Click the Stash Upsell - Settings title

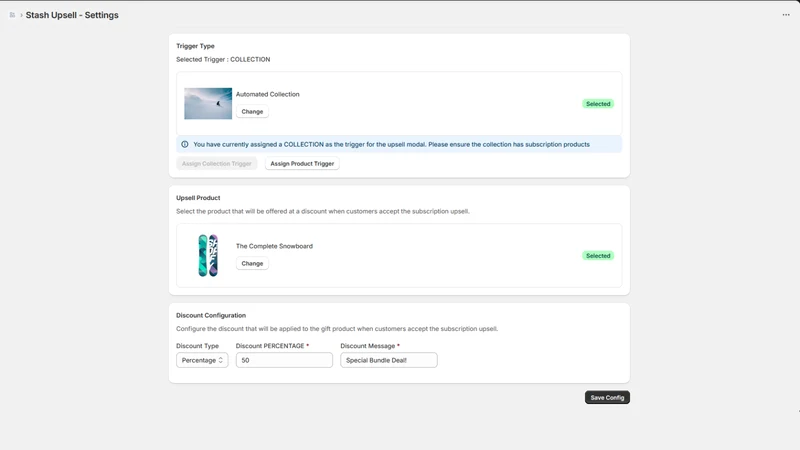click(72, 15)
